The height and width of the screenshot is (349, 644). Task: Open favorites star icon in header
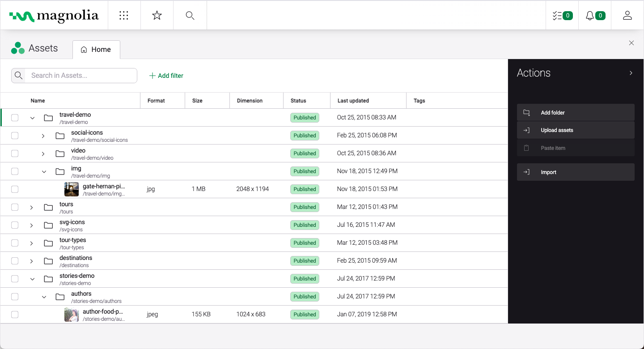tap(157, 16)
